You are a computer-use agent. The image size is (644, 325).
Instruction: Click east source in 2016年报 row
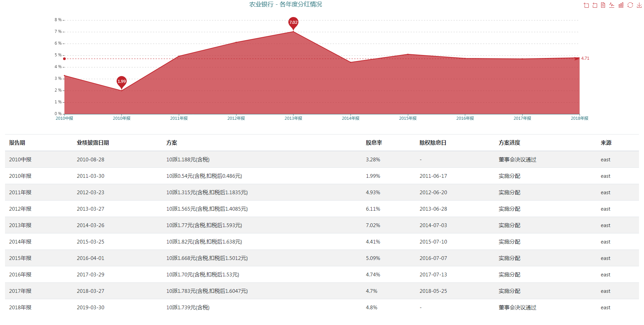605,275
